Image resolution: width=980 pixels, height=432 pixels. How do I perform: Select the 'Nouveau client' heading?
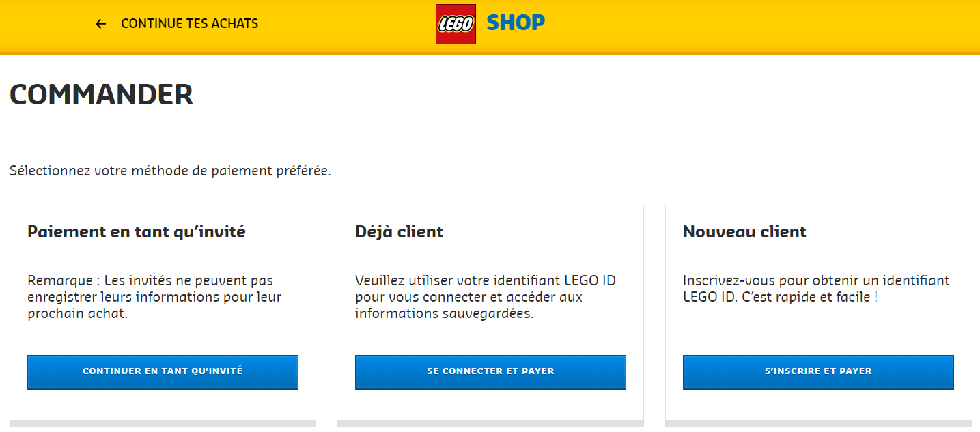click(744, 232)
